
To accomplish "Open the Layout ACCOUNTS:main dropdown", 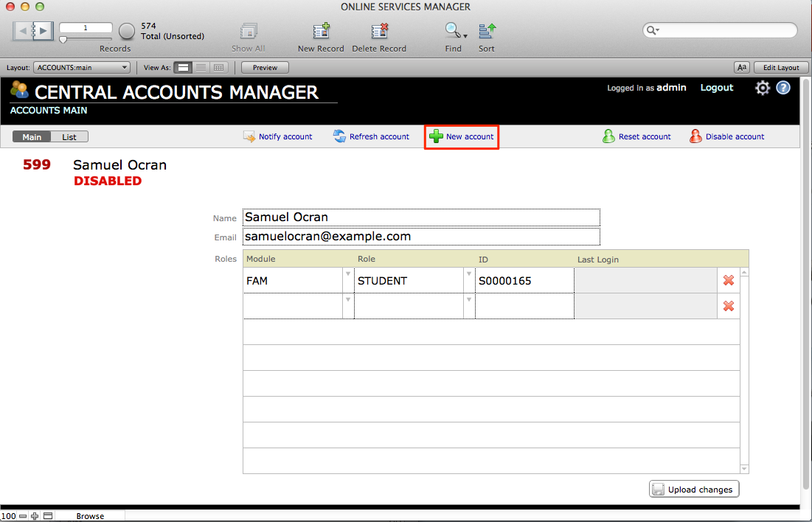I will pos(82,67).
